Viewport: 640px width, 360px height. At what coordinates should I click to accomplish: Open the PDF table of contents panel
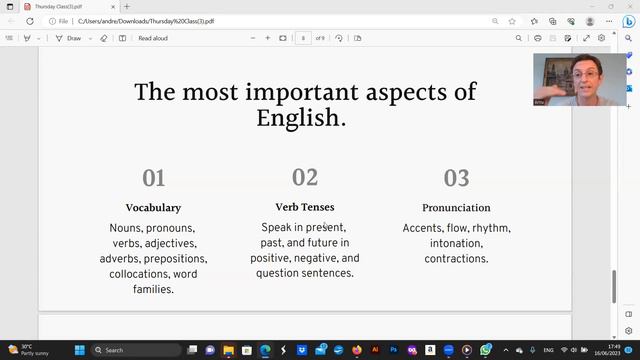pyautogui.click(x=9, y=38)
